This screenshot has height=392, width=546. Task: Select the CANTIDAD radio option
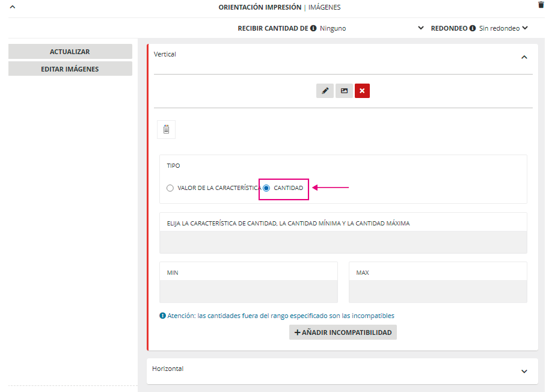pyautogui.click(x=266, y=188)
